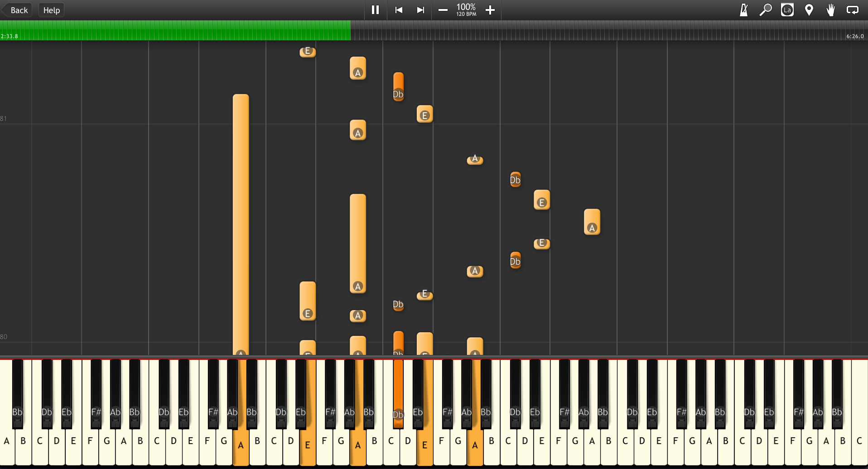Toggle the "La" note name labels

point(787,10)
